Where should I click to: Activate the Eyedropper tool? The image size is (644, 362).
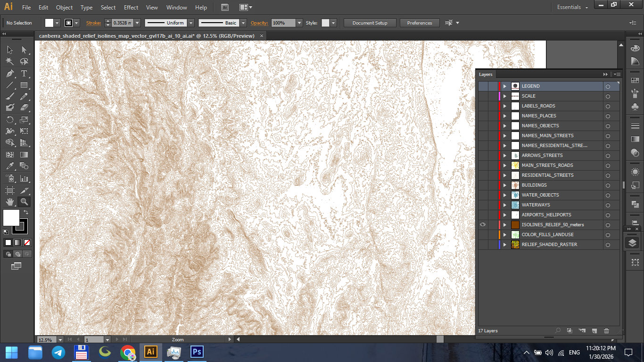(9, 166)
